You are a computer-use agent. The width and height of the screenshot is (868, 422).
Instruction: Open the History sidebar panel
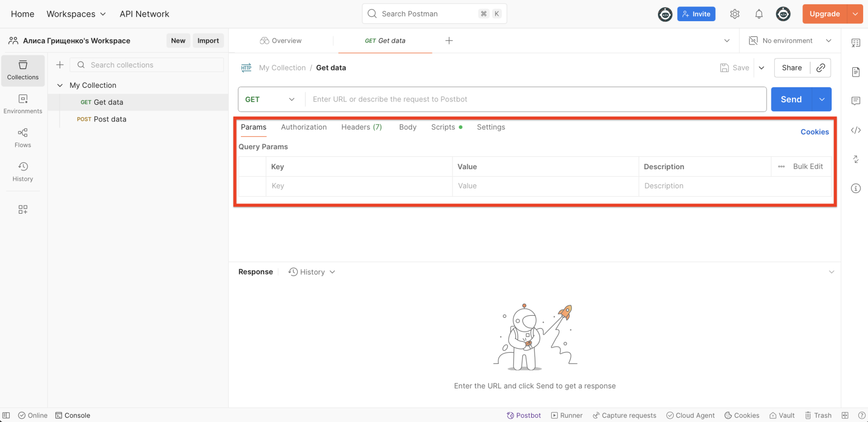point(23,172)
